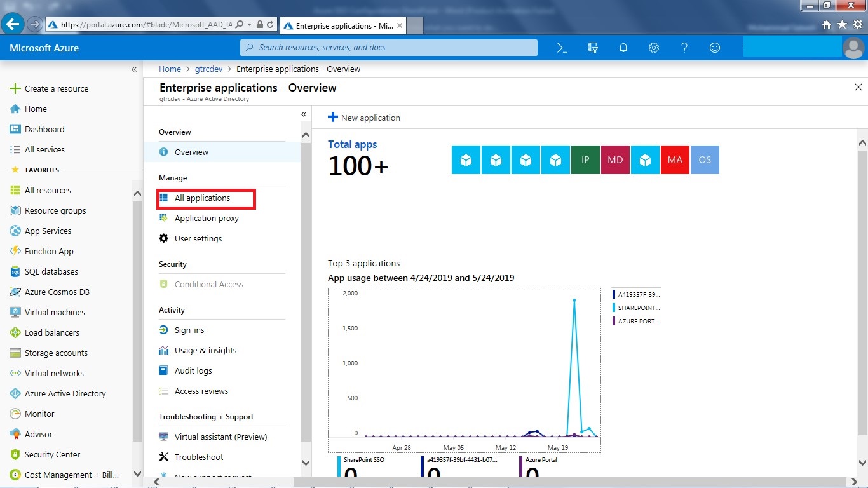Collapse the left navigation pane
Screen dimensions: 868x488
pyautogui.click(x=134, y=69)
